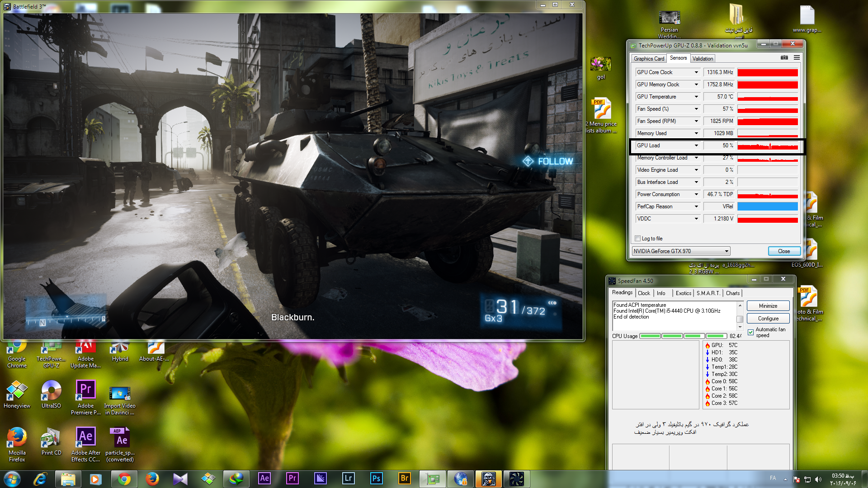
Task: Open SpeedFan Exotics tab
Action: [x=683, y=293]
